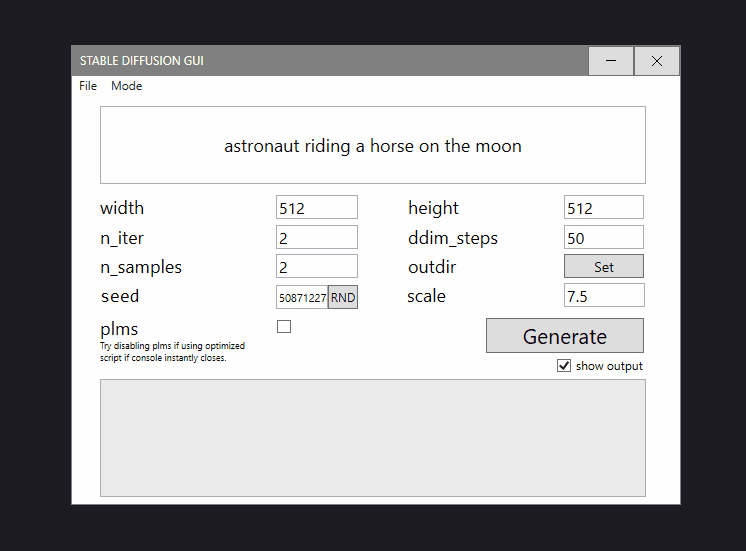Randomize seed with RND button

tap(343, 297)
